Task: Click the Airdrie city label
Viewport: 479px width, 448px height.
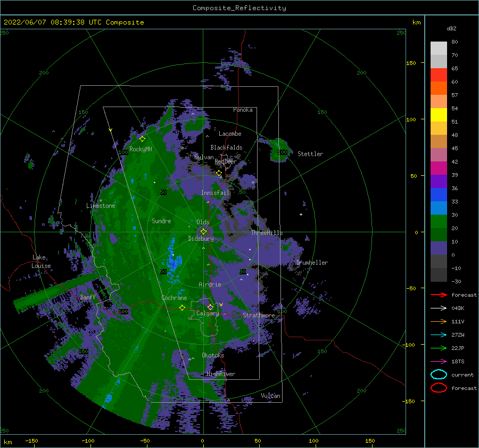Action: (210, 284)
